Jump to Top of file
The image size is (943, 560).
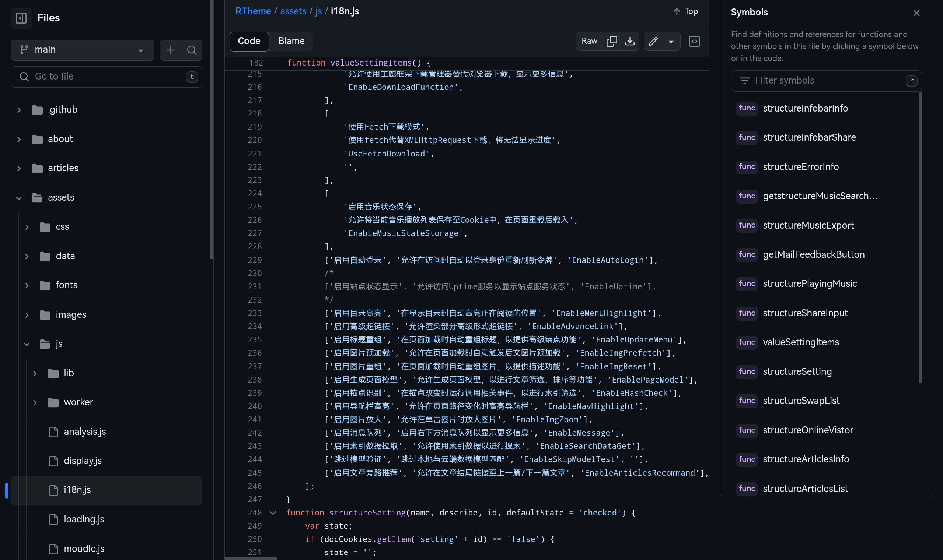[x=685, y=11]
